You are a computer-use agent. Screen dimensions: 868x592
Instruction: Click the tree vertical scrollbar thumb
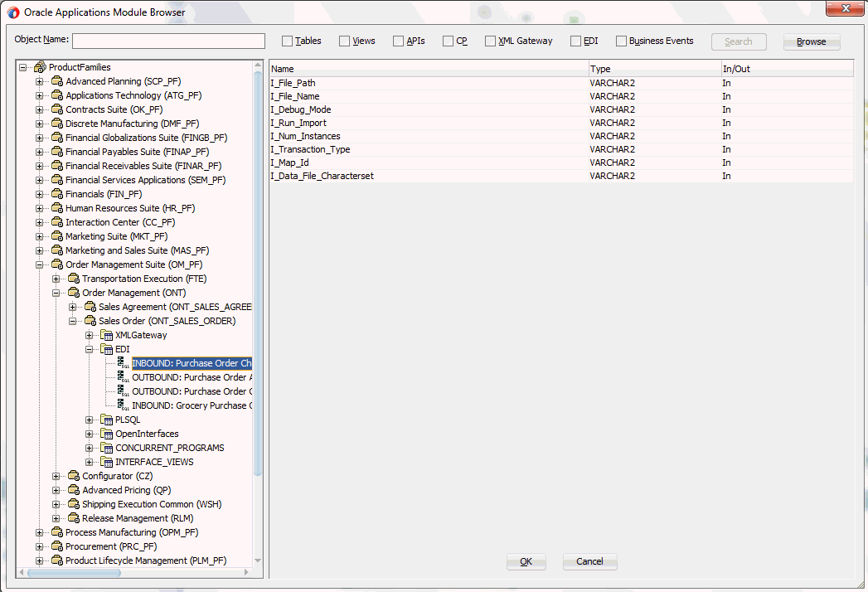coord(258,274)
